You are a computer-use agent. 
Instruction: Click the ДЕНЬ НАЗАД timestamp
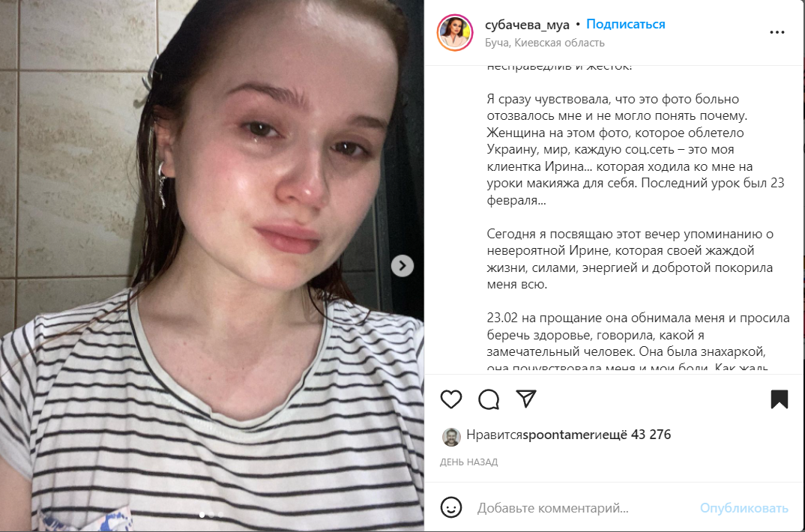(468, 462)
